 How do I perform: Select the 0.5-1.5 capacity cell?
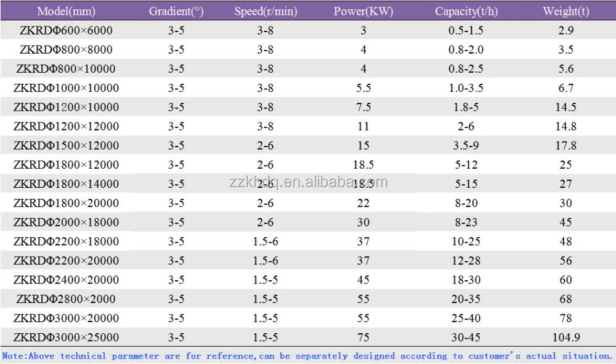click(x=466, y=30)
